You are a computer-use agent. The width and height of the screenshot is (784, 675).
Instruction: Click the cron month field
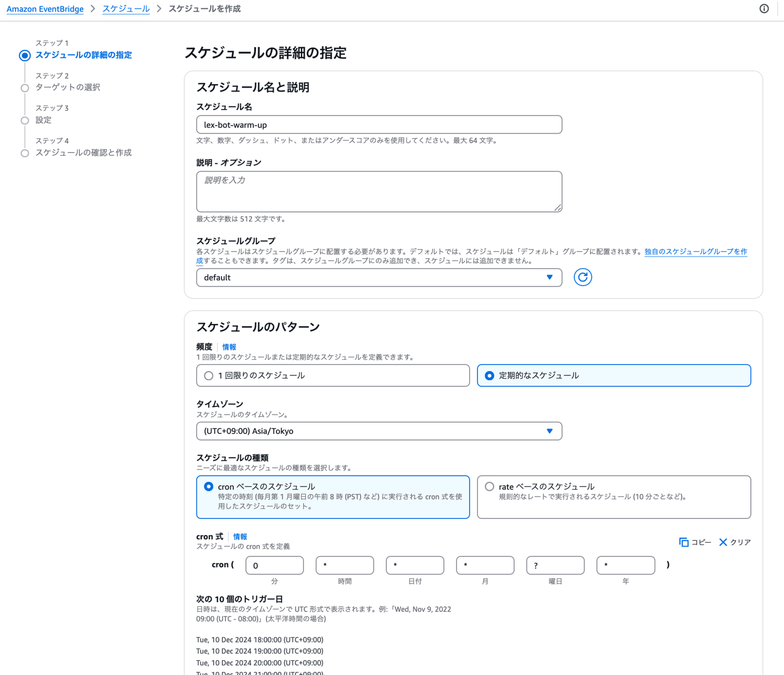[485, 565]
